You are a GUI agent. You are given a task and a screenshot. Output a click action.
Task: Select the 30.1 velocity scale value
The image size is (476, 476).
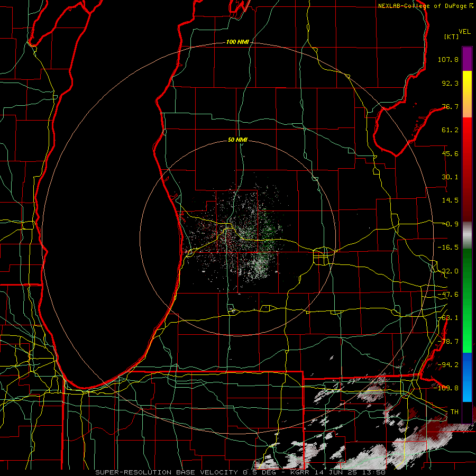(x=450, y=177)
